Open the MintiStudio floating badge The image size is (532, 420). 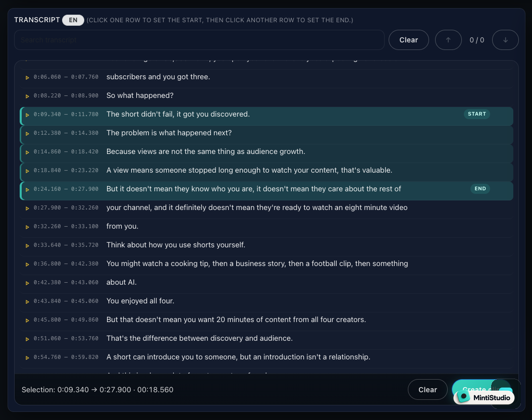pyautogui.click(x=484, y=397)
